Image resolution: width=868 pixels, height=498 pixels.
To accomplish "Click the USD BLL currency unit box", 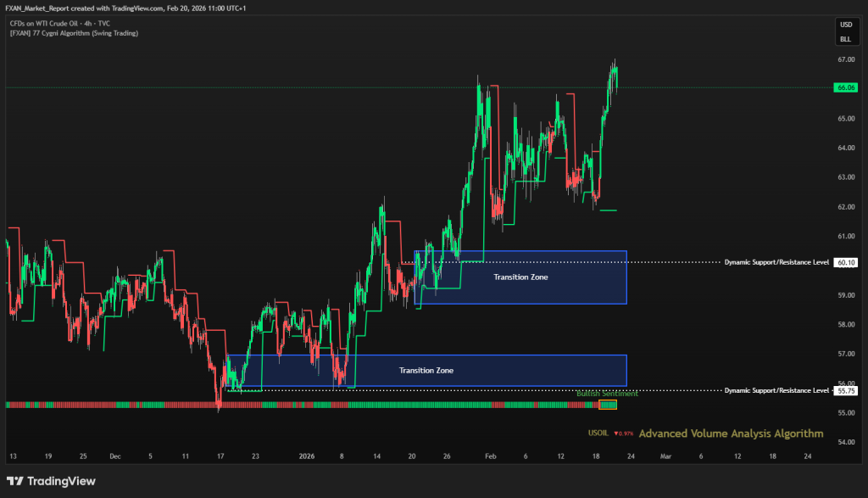I will click(845, 31).
